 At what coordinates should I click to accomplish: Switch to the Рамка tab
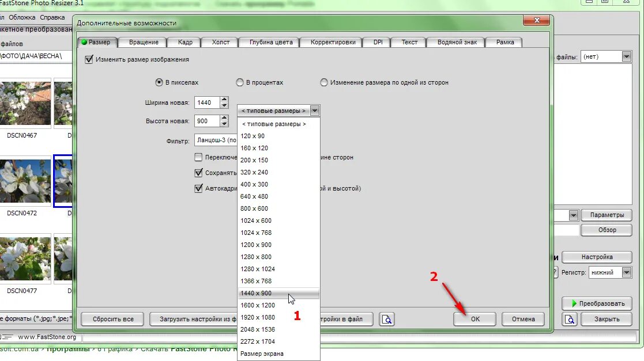coord(505,42)
